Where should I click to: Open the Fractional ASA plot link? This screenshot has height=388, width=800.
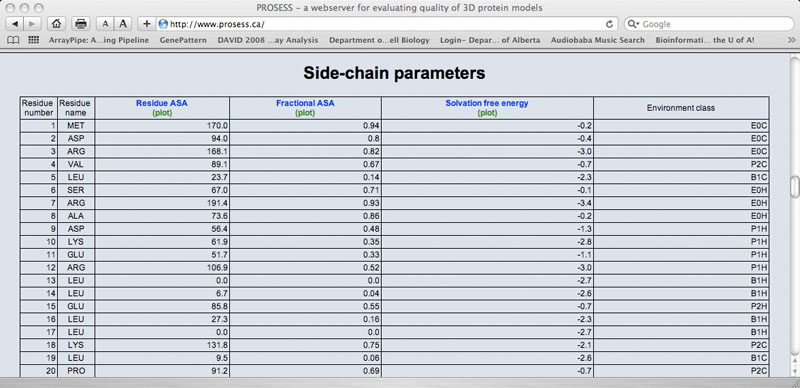305,113
